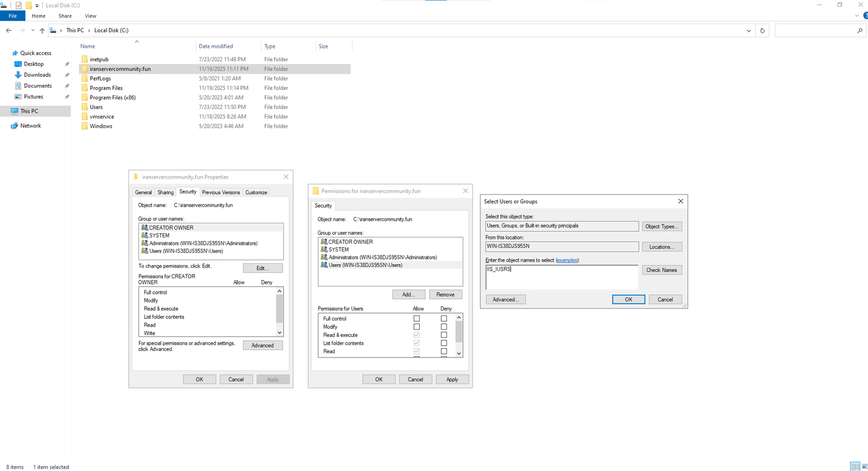
Task: Click the object names text field
Action: pyautogui.click(x=561, y=276)
